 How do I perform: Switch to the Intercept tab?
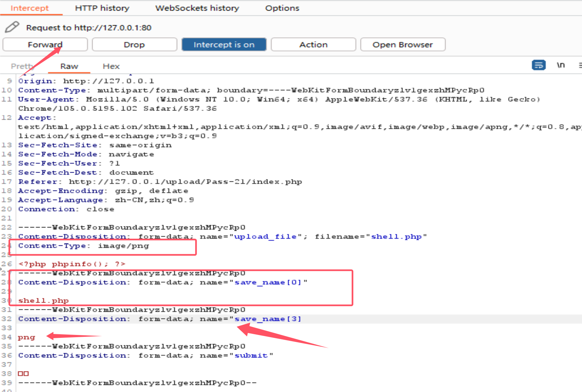pyautogui.click(x=30, y=8)
